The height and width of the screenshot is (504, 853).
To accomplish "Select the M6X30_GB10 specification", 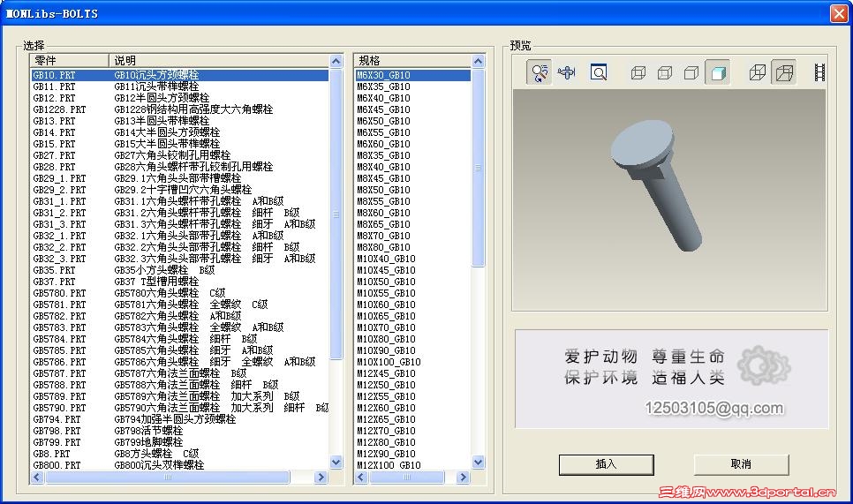I will (413, 75).
